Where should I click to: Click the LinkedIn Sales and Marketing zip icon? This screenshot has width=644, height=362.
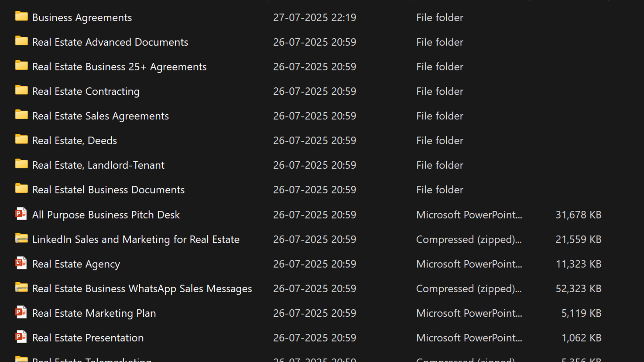coord(21,239)
